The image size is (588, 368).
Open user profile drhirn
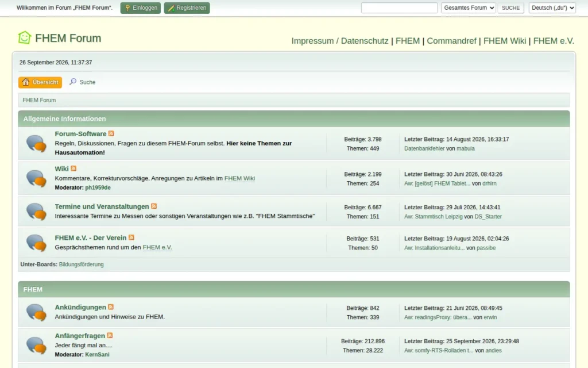click(489, 183)
